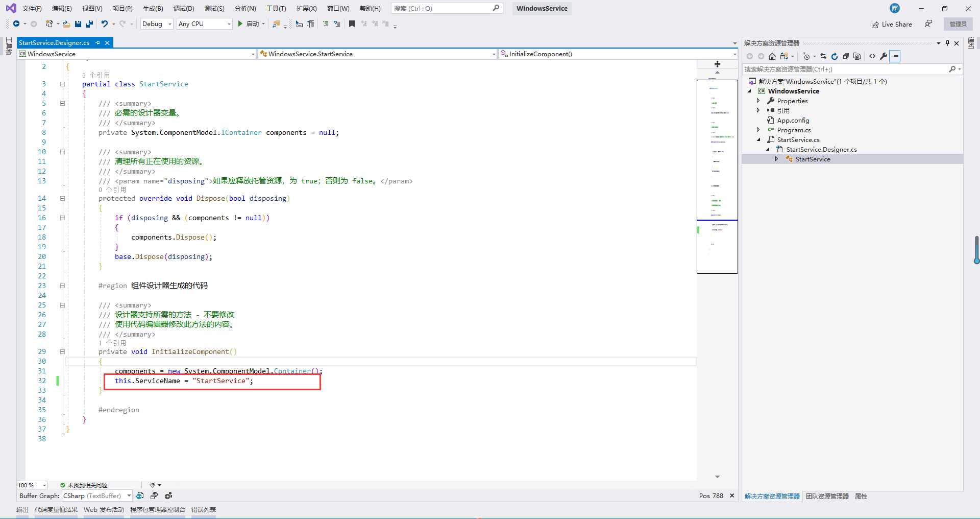
Task: Click the pending changes filter clock icon
Action: coord(806,56)
